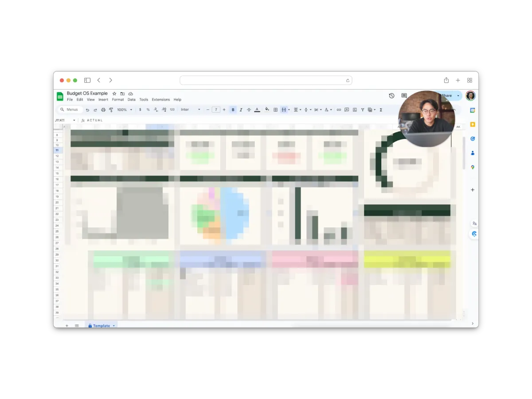Viewport: 532px width, 399px height.
Task: Move document using folder icon
Action: click(x=122, y=94)
